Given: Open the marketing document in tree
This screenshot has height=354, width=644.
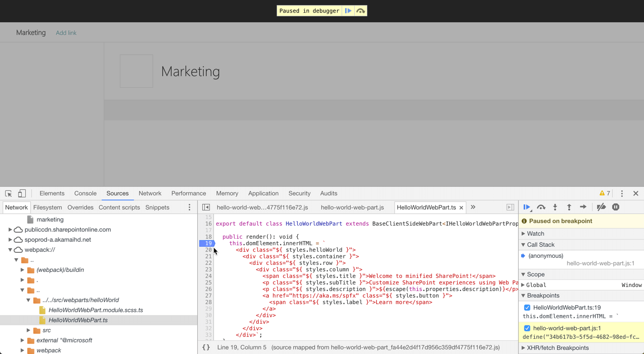Looking at the screenshot, I should click(50, 220).
